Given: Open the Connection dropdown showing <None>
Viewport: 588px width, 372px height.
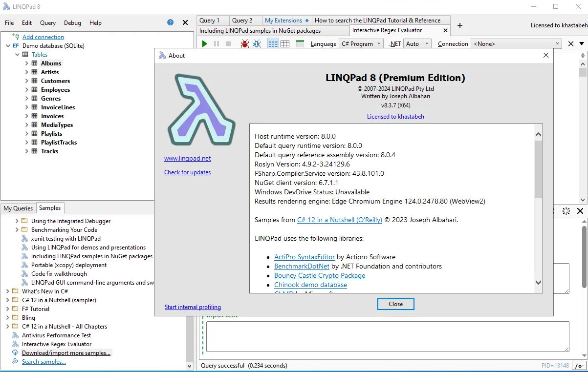Looking at the screenshot, I should click(x=516, y=44).
